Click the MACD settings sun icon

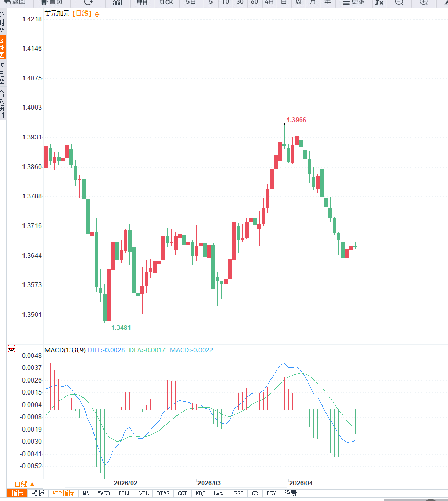click(11, 349)
